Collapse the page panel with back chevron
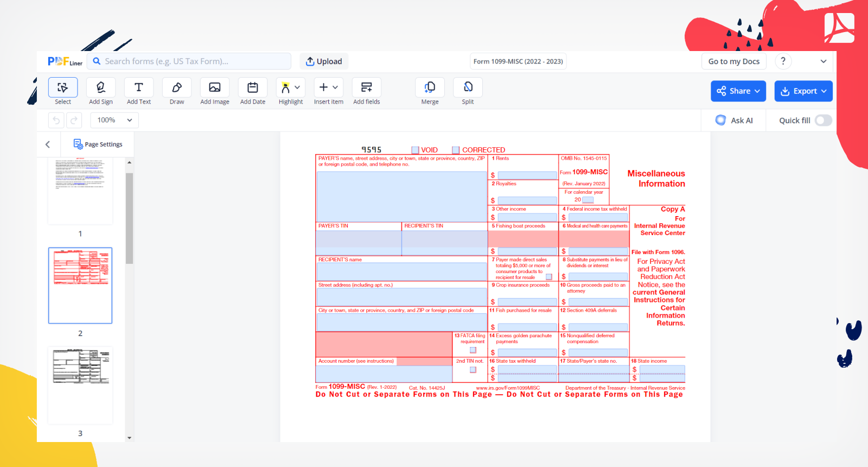 point(48,144)
